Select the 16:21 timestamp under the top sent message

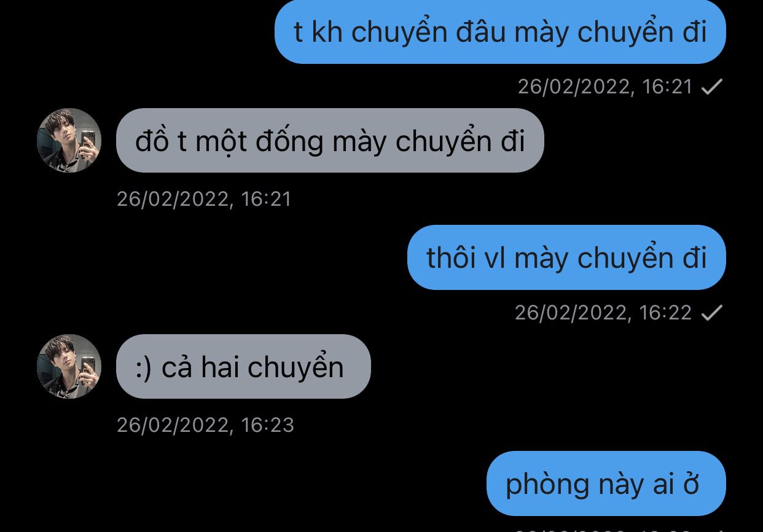pos(605,87)
